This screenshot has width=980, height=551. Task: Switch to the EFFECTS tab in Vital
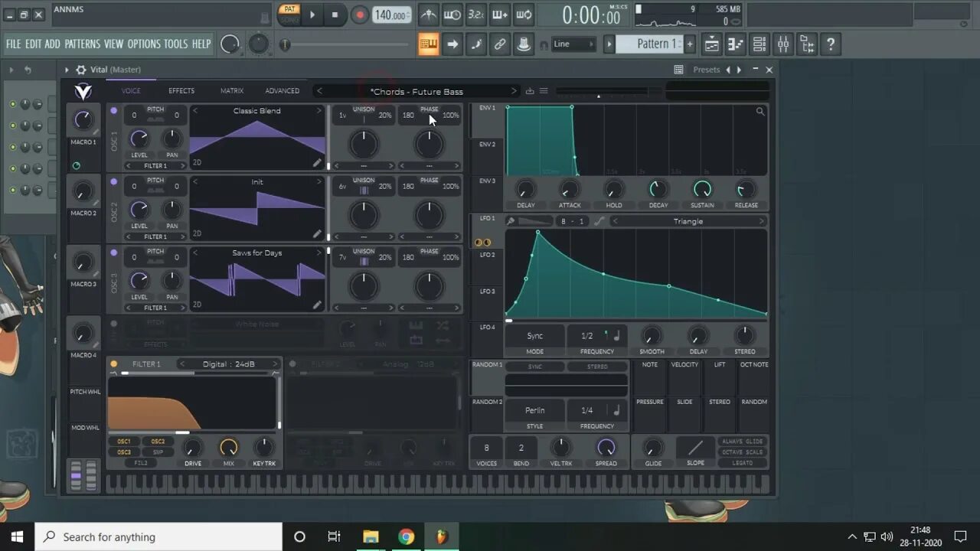181,91
